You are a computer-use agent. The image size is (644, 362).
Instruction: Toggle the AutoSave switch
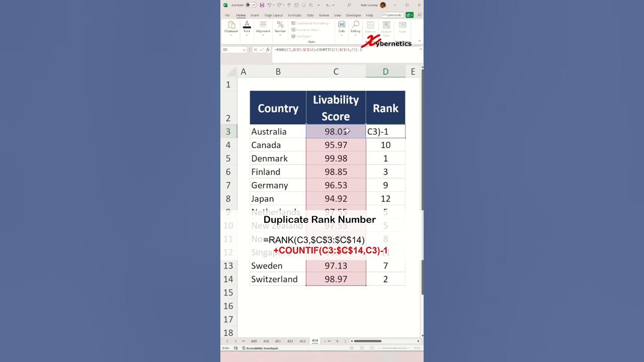(x=251, y=5)
